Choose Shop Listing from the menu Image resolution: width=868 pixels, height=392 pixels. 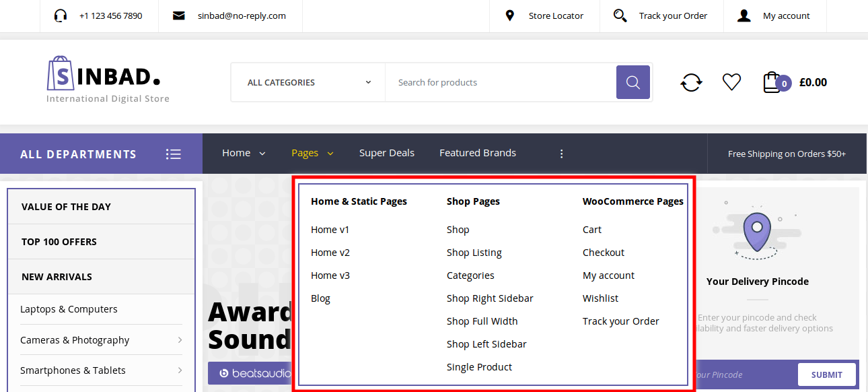pyautogui.click(x=474, y=253)
